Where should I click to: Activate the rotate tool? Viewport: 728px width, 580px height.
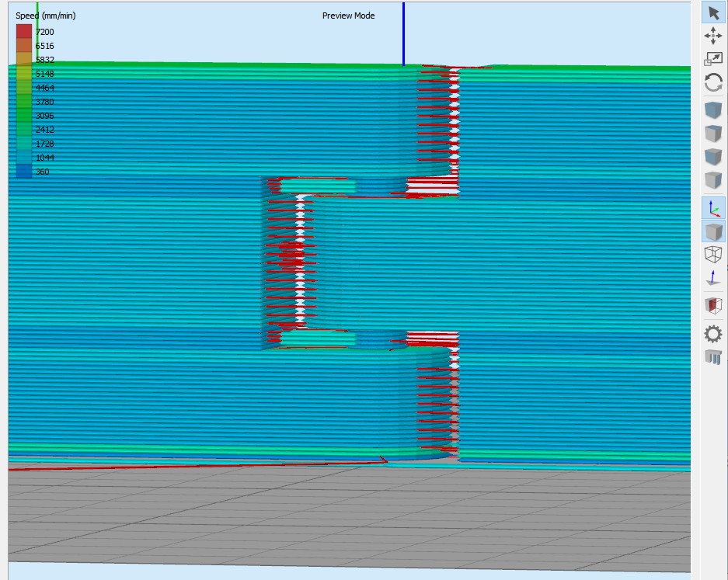(x=713, y=82)
